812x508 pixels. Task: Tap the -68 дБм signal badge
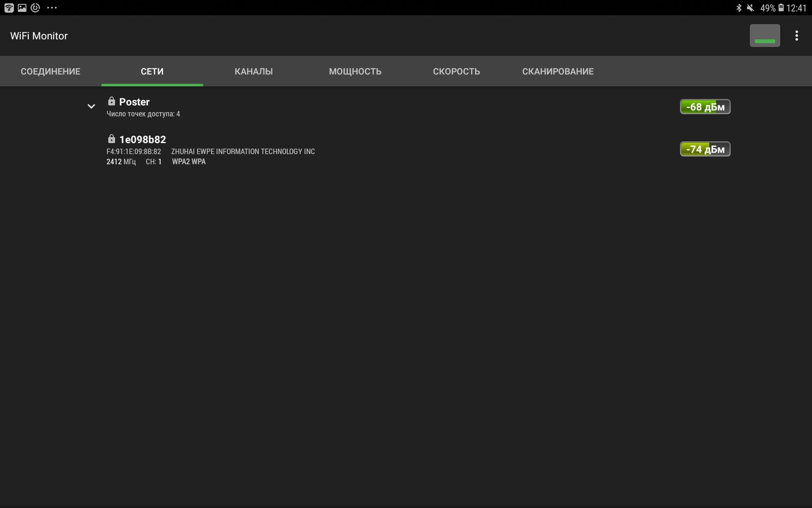click(705, 107)
